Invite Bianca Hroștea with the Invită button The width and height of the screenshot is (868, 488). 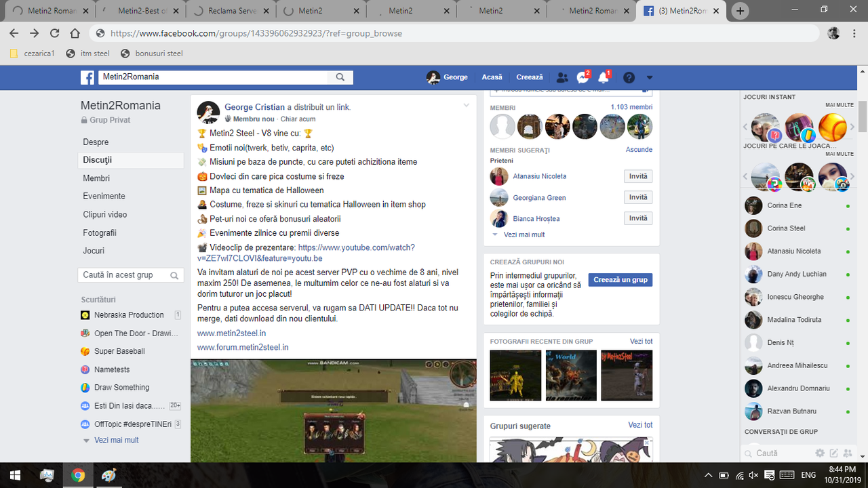638,218
